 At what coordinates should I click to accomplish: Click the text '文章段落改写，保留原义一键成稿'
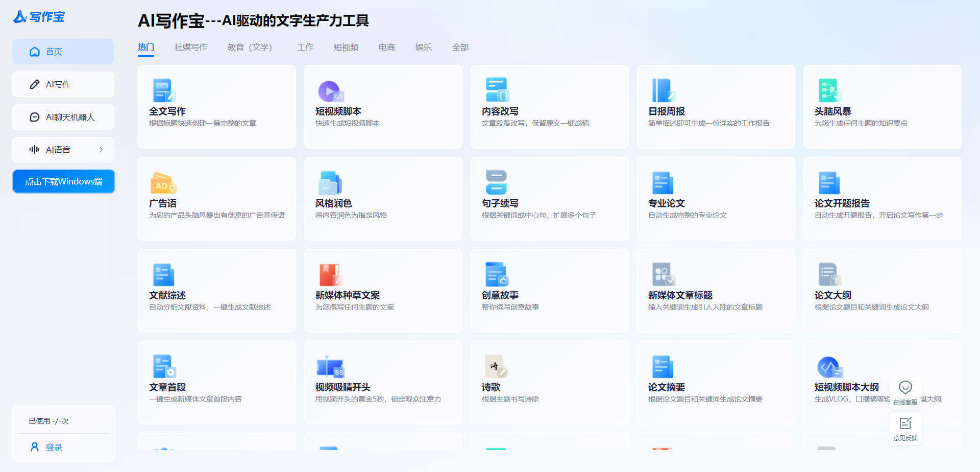click(535, 123)
